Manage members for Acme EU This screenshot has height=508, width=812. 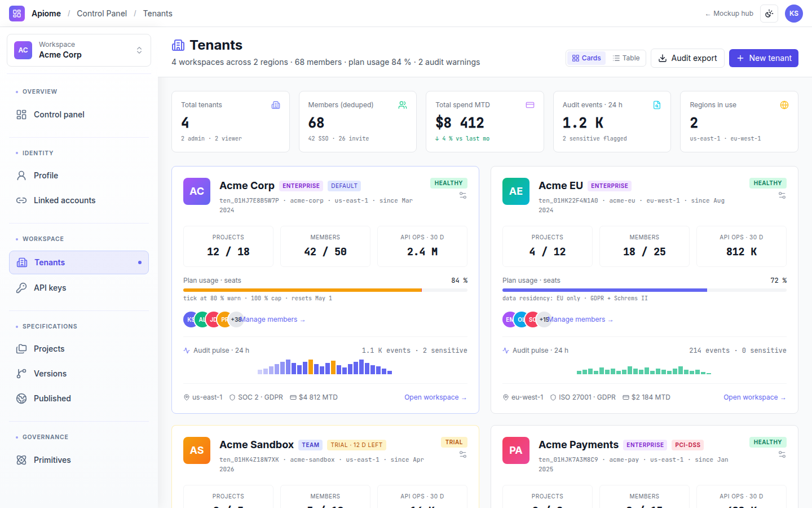point(581,319)
